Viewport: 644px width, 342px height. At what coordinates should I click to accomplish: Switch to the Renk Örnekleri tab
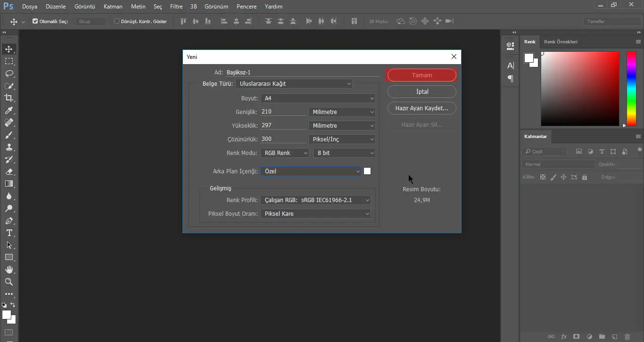[561, 41]
